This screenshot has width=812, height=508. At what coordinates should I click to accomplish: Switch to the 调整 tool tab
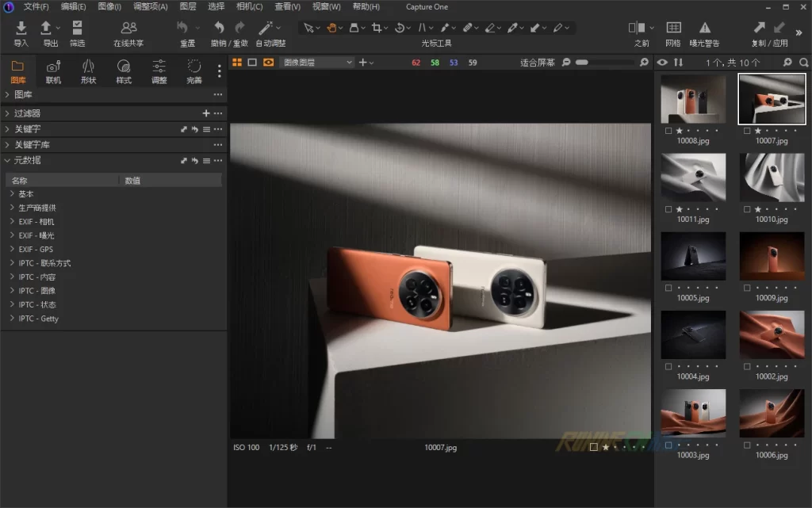159,70
